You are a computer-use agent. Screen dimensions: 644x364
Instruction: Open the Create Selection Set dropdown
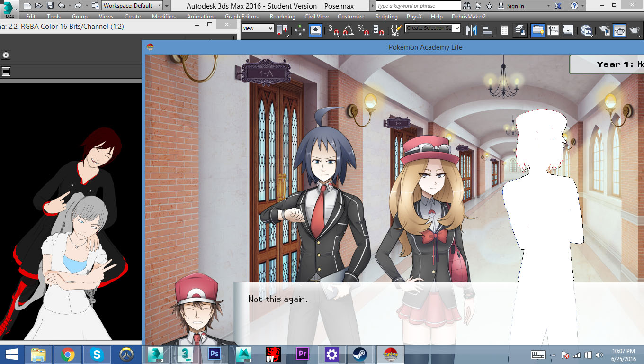pyautogui.click(x=432, y=28)
